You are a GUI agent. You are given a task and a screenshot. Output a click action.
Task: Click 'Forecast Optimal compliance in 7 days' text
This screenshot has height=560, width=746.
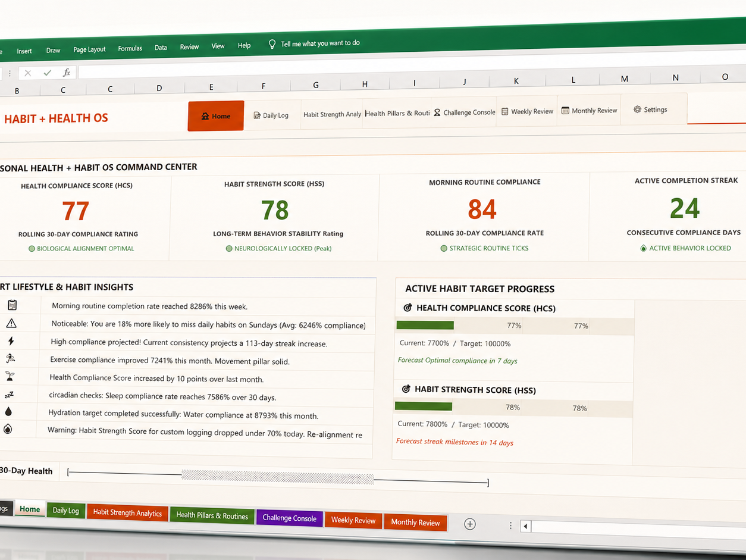pos(457,361)
